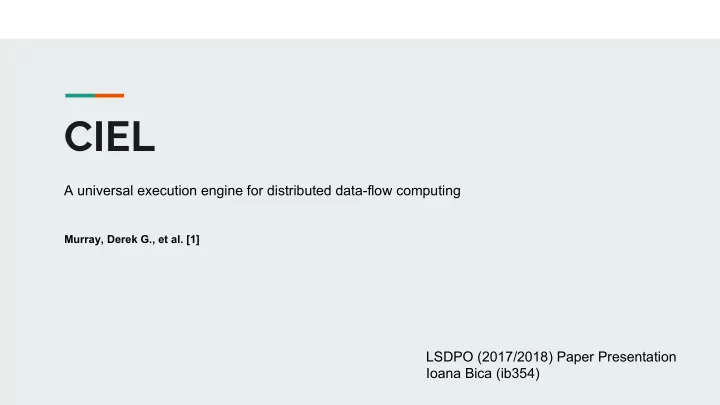Click the CIEL slide title
The width and height of the screenshot is (720, 405).
(110, 136)
